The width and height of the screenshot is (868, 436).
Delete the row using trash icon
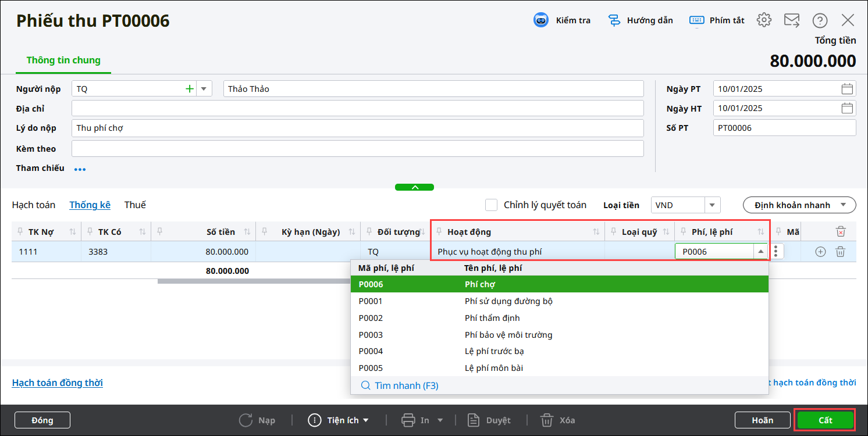pos(840,252)
